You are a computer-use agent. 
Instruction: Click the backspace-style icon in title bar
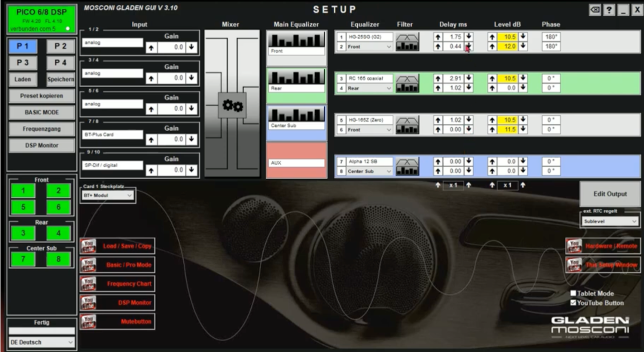[595, 10]
